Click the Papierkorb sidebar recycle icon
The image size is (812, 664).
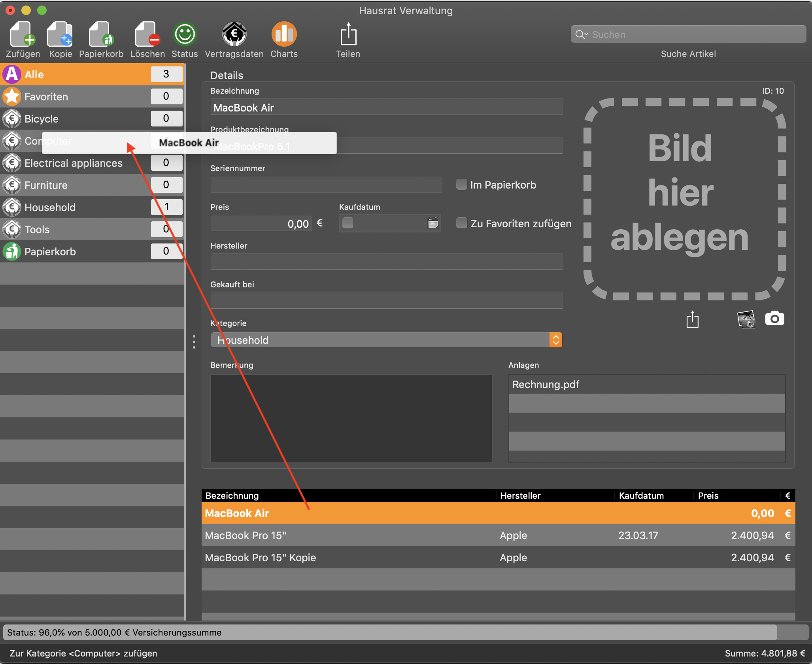pos(12,251)
